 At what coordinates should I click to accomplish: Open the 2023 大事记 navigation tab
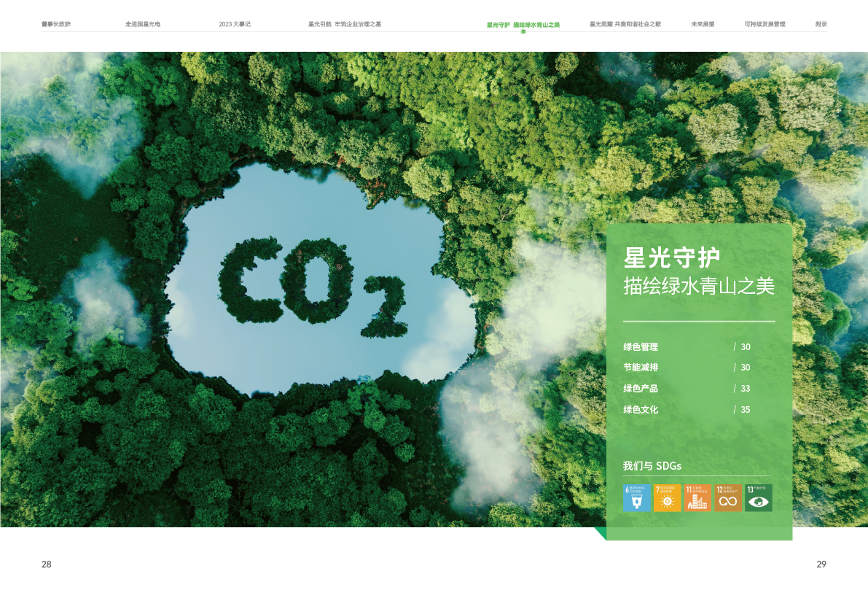[235, 24]
